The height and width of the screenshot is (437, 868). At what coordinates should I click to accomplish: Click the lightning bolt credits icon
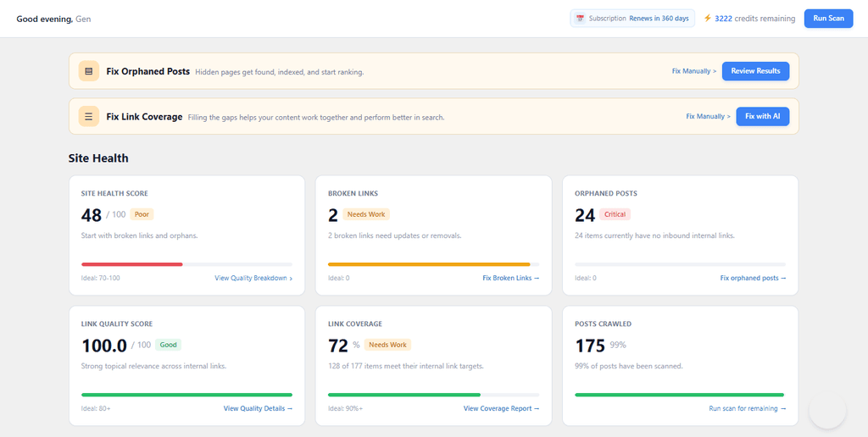707,19
